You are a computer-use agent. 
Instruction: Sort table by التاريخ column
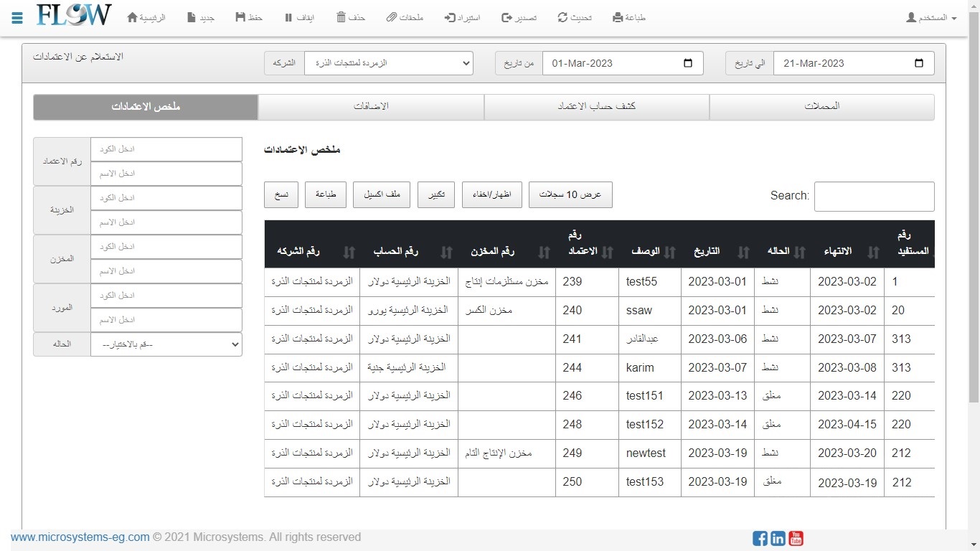pyautogui.click(x=716, y=252)
